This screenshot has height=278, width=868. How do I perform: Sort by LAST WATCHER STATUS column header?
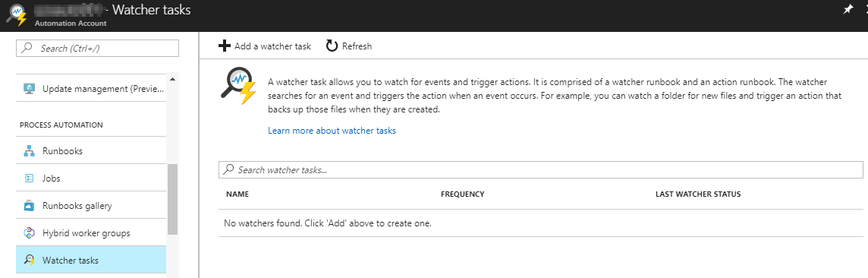point(698,194)
